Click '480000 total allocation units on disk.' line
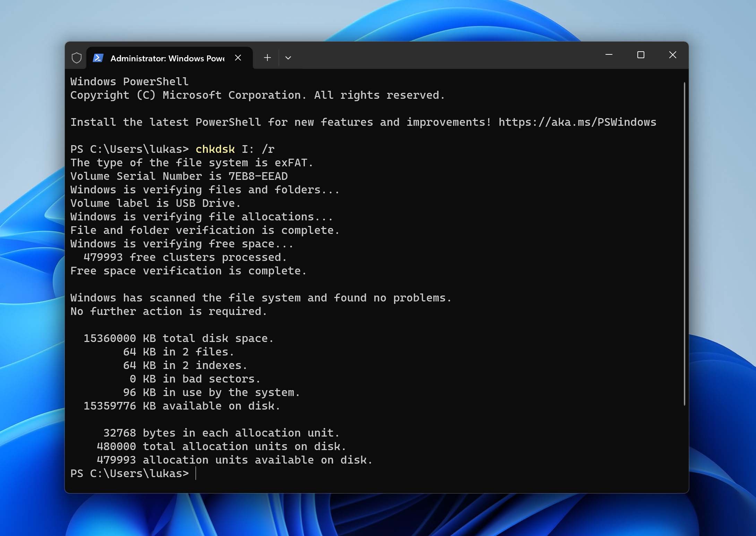 click(221, 446)
